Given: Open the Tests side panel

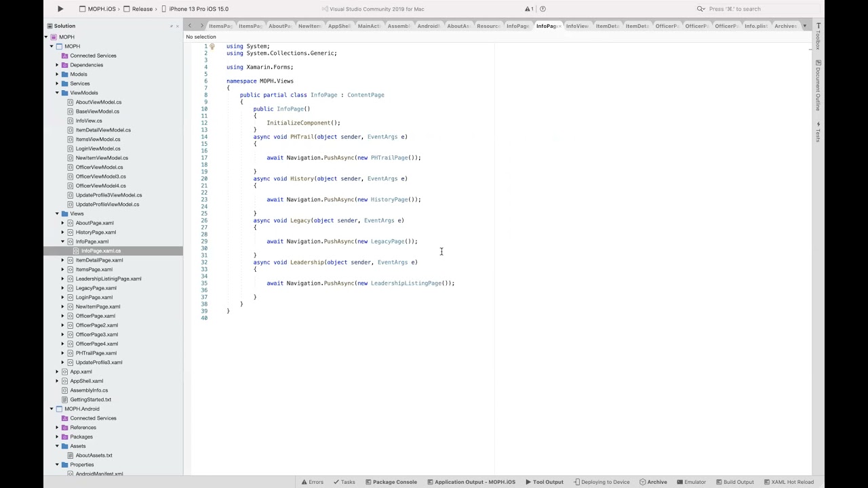Looking at the screenshot, I should [818, 132].
